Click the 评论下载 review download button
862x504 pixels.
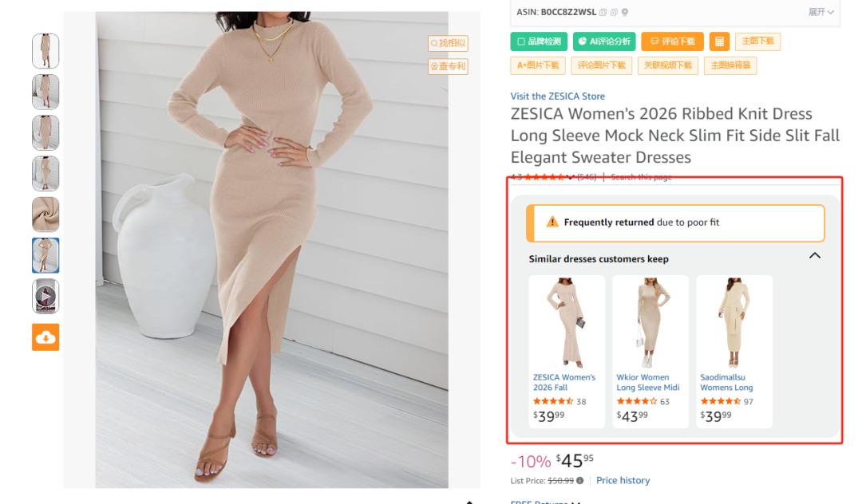(672, 41)
